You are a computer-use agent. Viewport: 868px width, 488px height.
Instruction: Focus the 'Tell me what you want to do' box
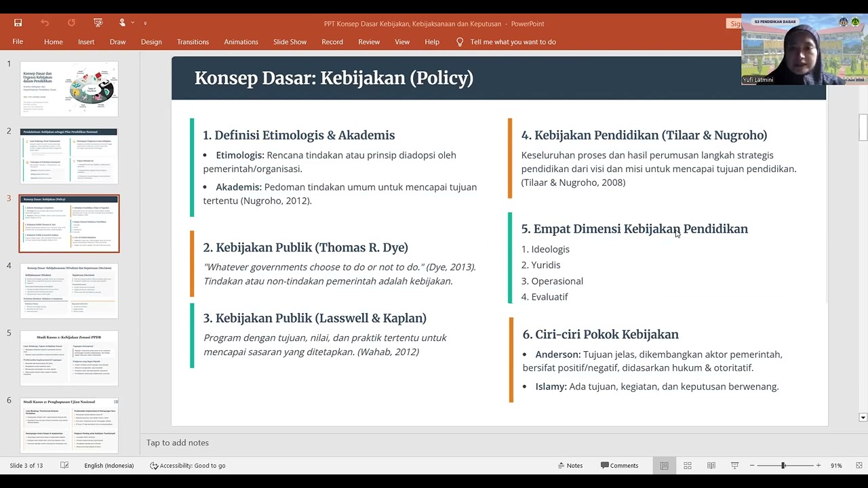(513, 42)
